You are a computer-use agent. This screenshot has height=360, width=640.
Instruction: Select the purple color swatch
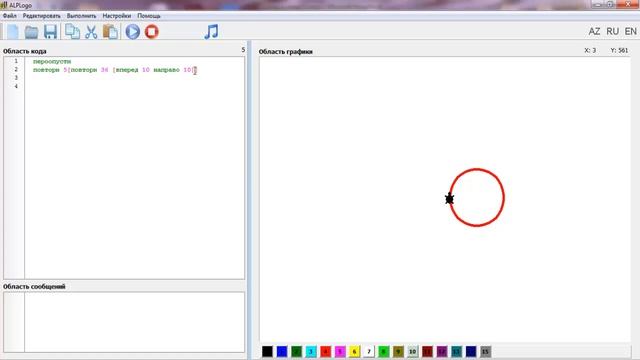pyautogui.click(x=442, y=351)
